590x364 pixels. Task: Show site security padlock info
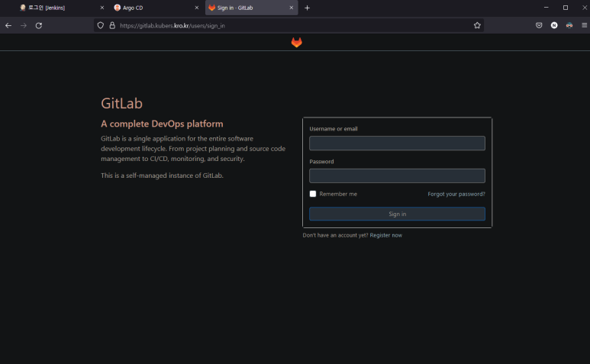pyautogui.click(x=111, y=25)
